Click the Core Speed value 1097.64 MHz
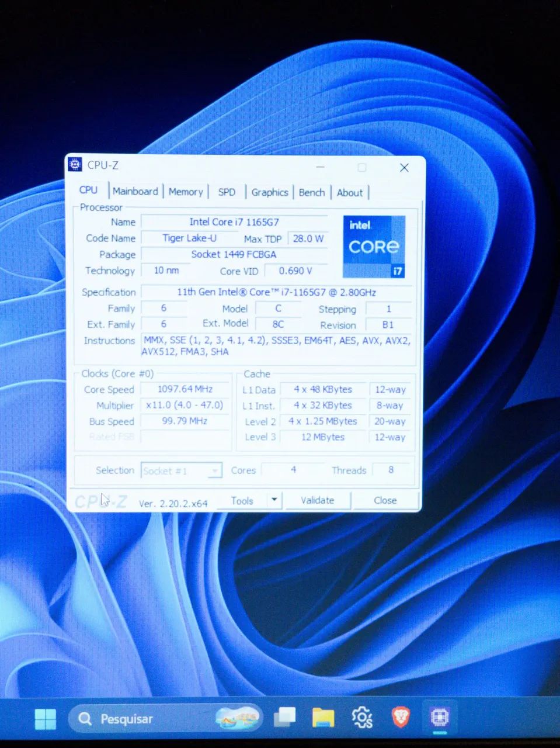This screenshot has height=748, width=560. [185, 389]
